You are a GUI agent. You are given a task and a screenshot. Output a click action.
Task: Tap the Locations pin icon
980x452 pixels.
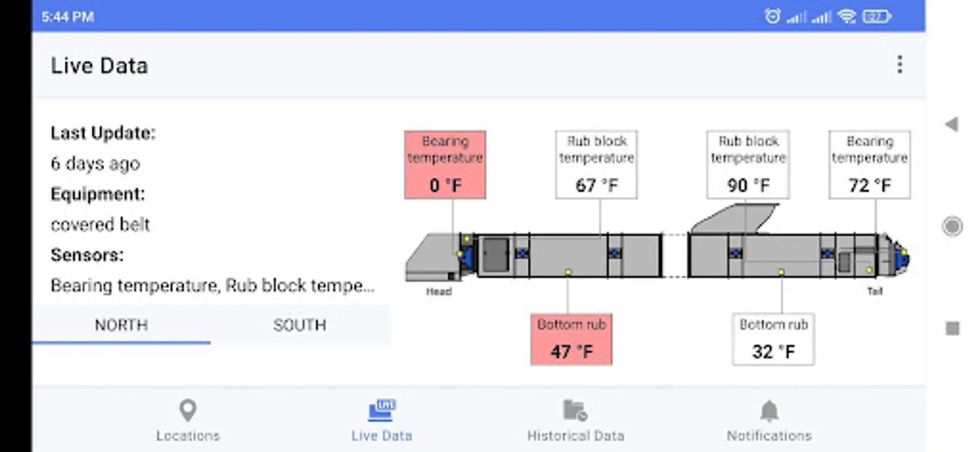point(188,410)
